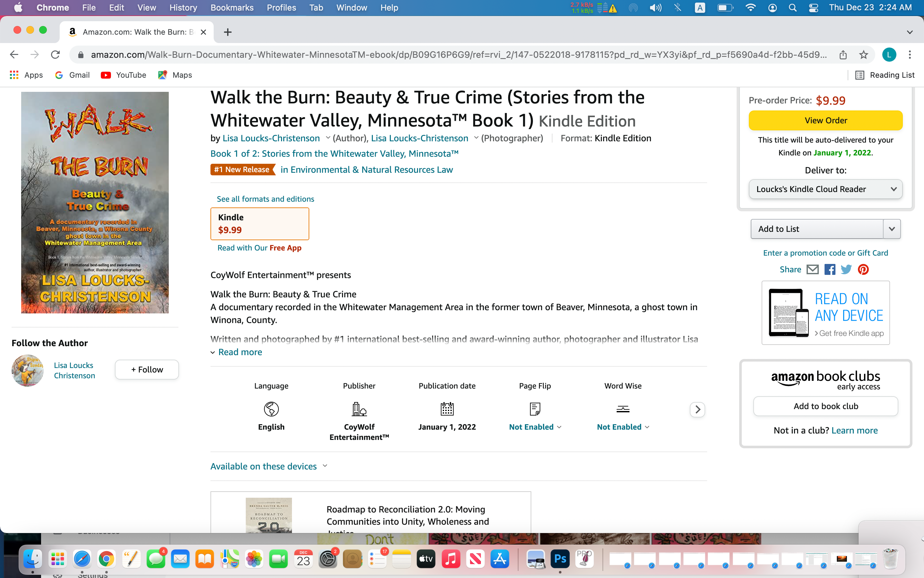This screenshot has height=578, width=924.
Task: Open the Bookmarks menu
Action: coord(232,8)
